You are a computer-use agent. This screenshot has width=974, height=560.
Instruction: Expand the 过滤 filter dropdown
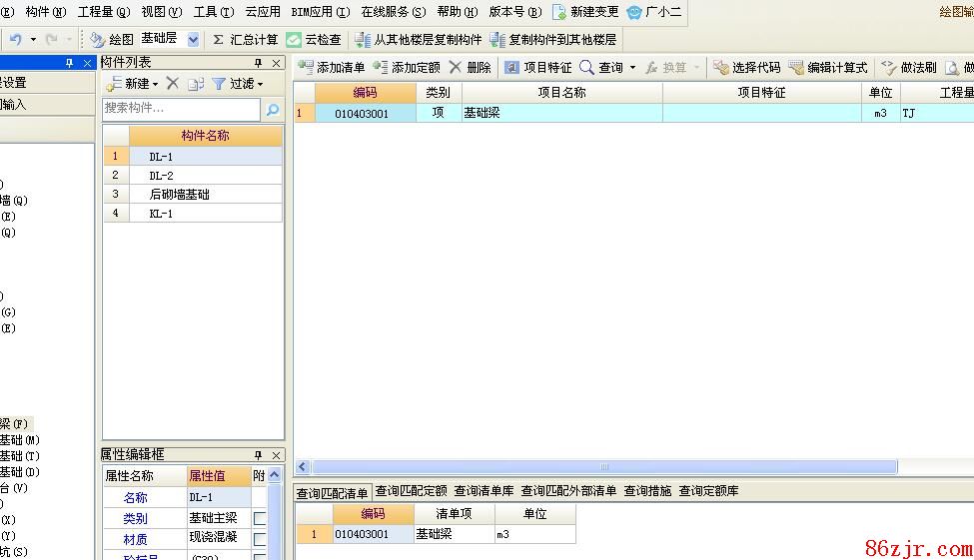pos(261,85)
